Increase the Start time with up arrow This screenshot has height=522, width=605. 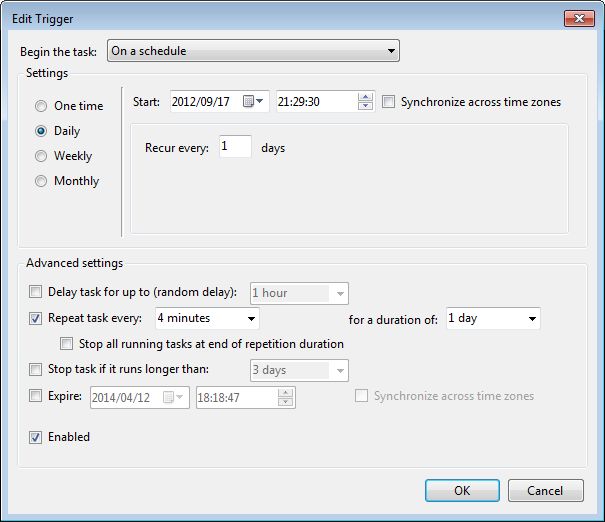(365, 97)
